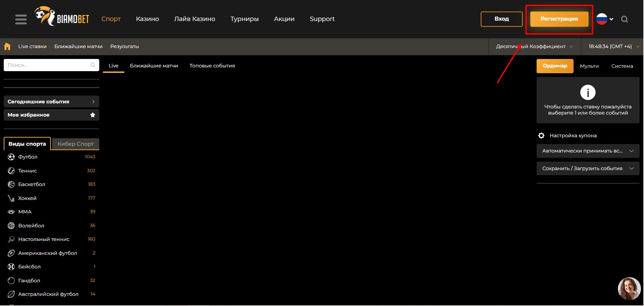Click the star in Мое избранное
644x306 pixels.
pos(92,115)
